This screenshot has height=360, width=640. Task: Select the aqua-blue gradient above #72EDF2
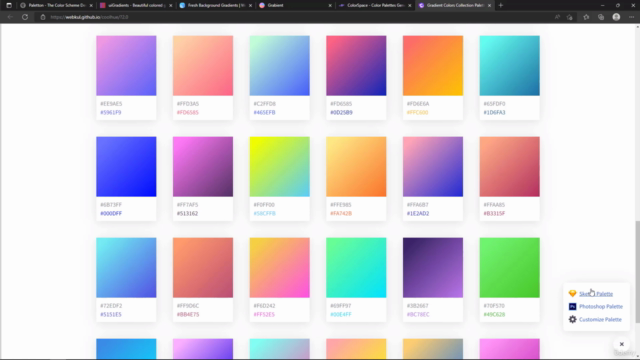(126, 267)
